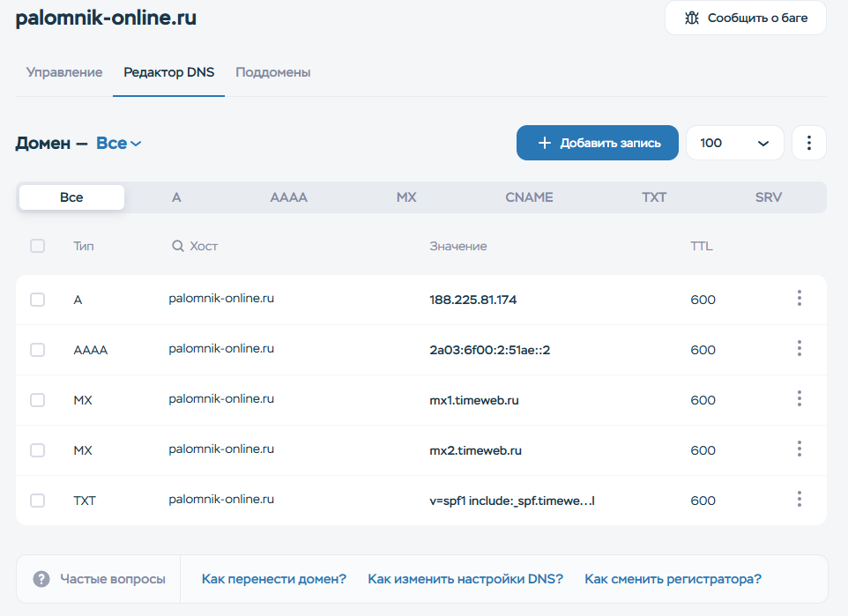Open the Как сменить регистратора? link
The height and width of the screenshot is (616, 848).
tap(673, 579)
